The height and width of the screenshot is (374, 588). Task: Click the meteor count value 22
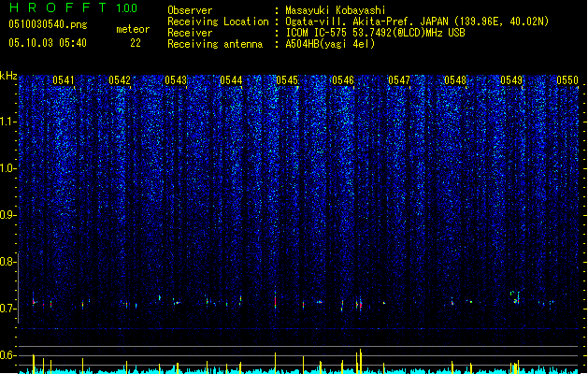click(136, 43)
